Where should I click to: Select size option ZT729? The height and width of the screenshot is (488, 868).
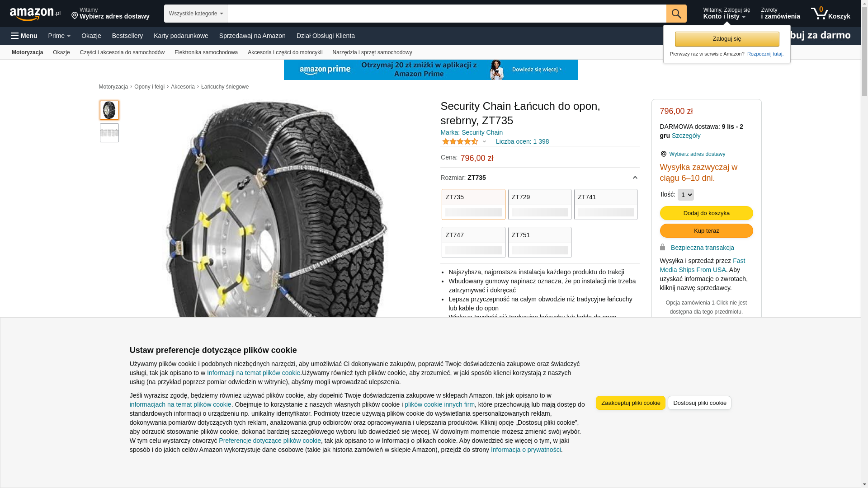[x=539, y=204]
